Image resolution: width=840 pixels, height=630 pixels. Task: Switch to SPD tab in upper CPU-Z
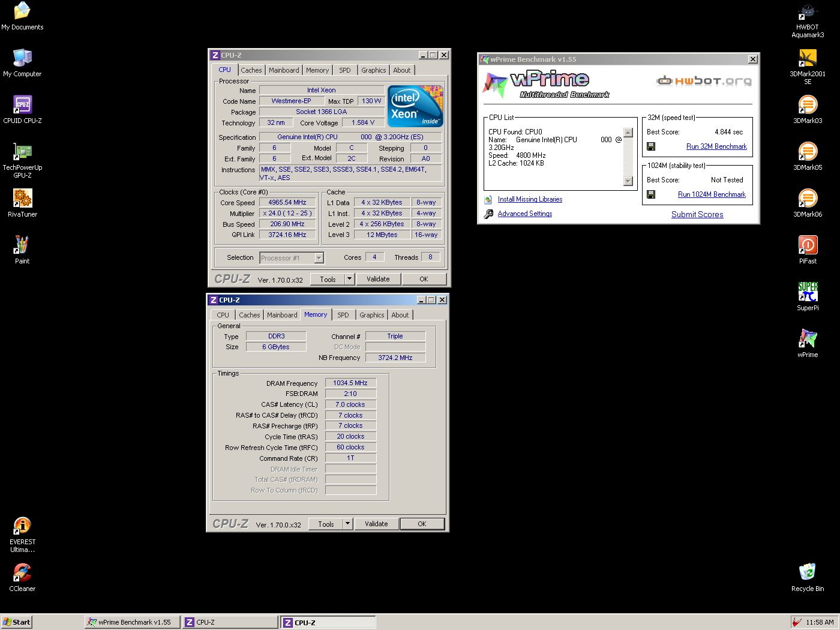(x=345, y=70)
